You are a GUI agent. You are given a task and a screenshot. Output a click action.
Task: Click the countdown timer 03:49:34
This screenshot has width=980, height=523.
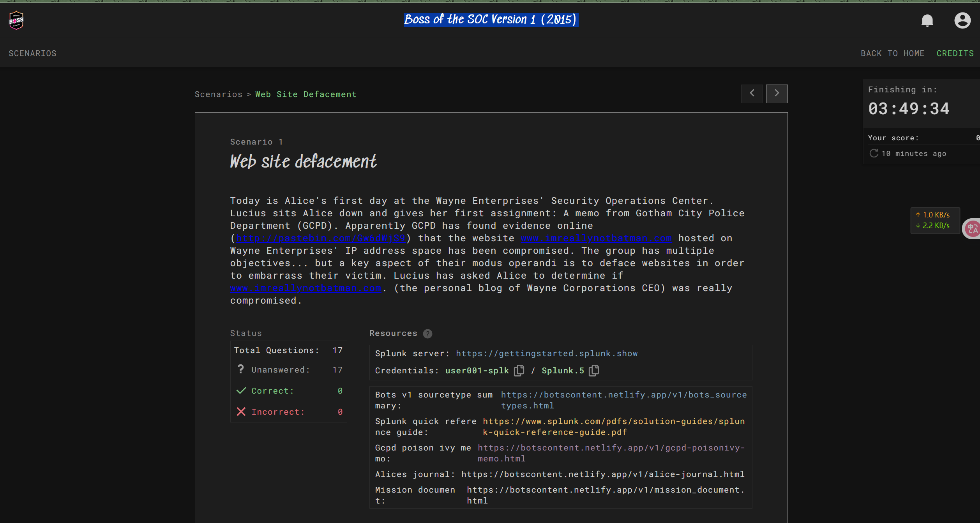coord(909,109)
